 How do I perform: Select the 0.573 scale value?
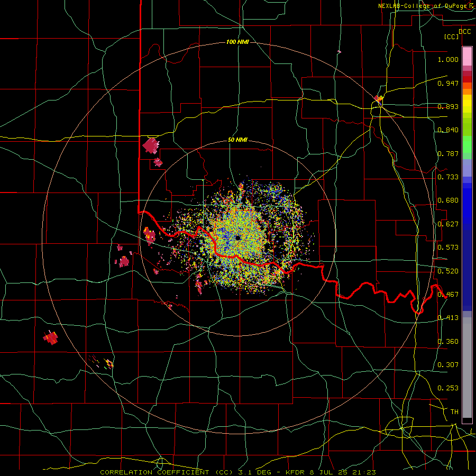pyautogui.click(x=448, y=248)
